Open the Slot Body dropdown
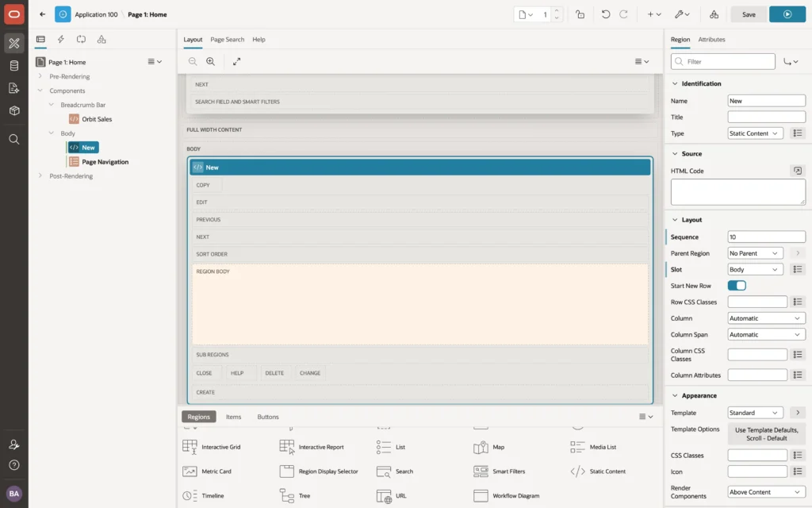Screen dimensions: 812x508 [755, 270]
